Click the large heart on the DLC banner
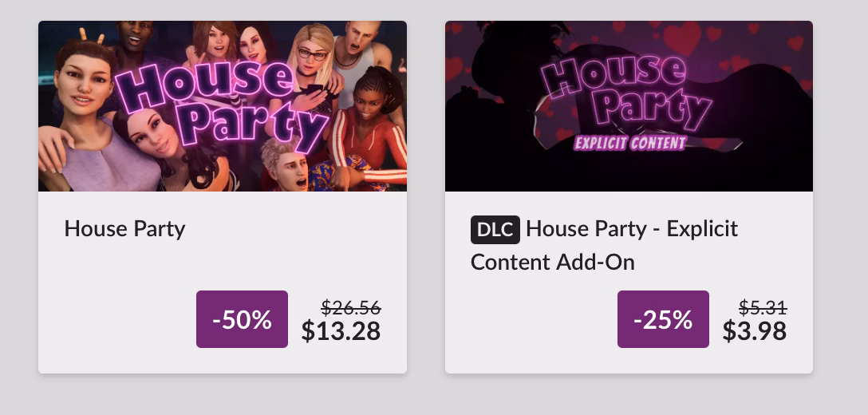The image size is (868, 415). pyautogui.click(x=683, y=38)
